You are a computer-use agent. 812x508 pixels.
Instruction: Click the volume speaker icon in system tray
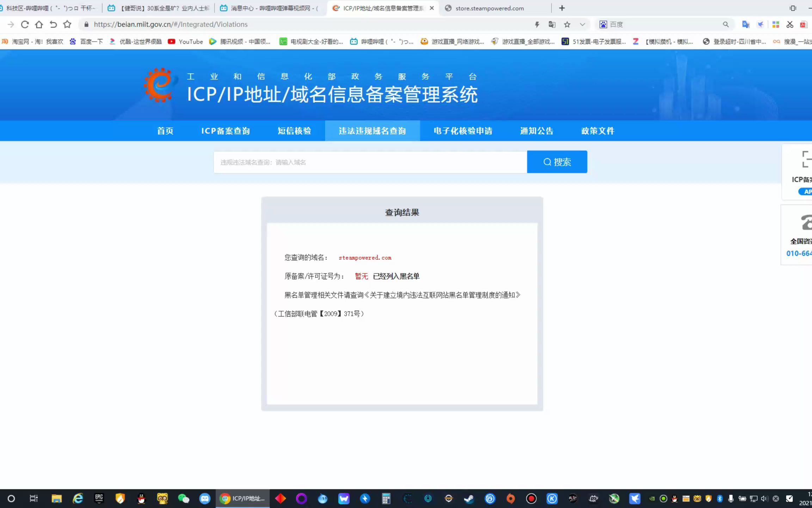coord(764,498)
